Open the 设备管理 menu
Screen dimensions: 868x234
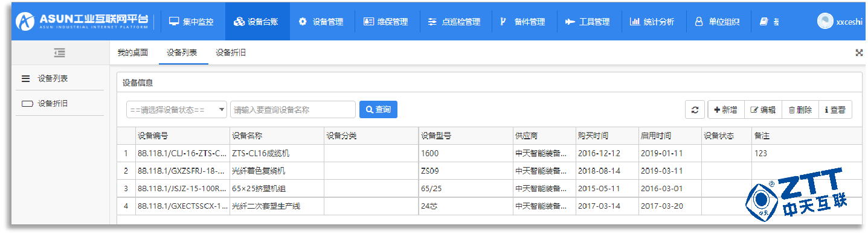point(321,22)
